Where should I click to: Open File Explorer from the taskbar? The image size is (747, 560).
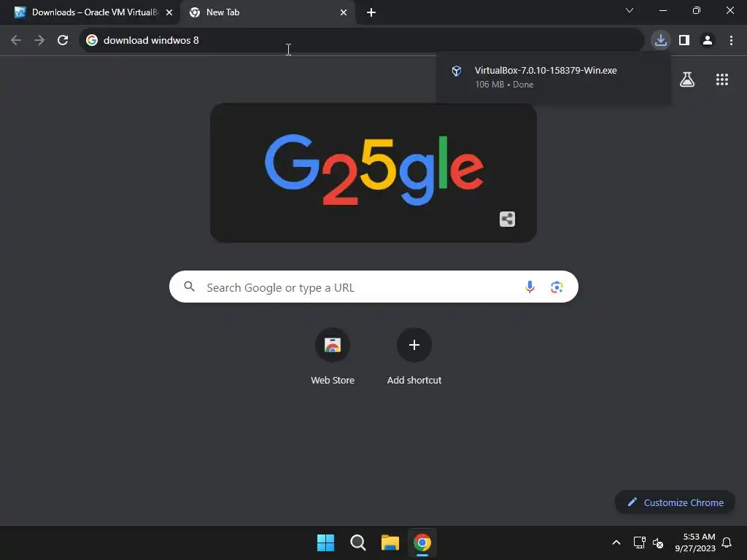[x=390, y=542]
